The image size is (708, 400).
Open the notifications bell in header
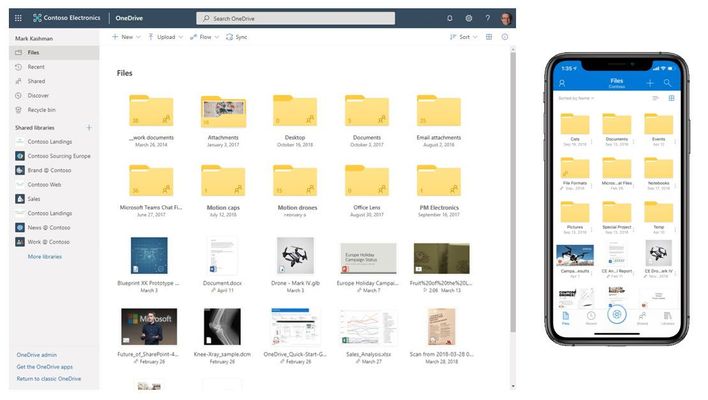click(450, 18)
